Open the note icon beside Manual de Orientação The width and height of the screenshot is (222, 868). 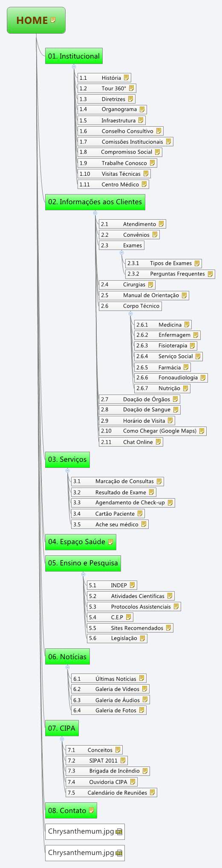(184, 295)
